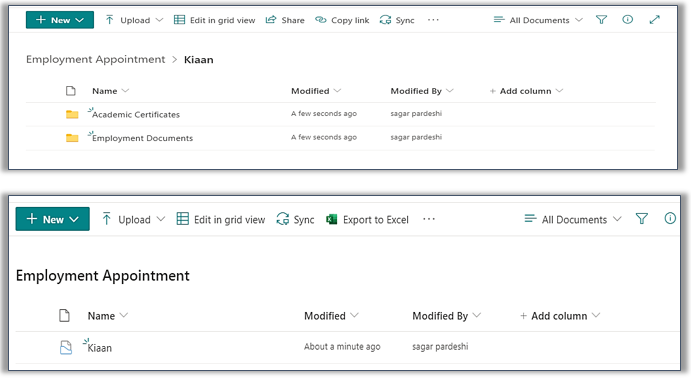Click Upload in the Kiaan folder toolbar

134,20
